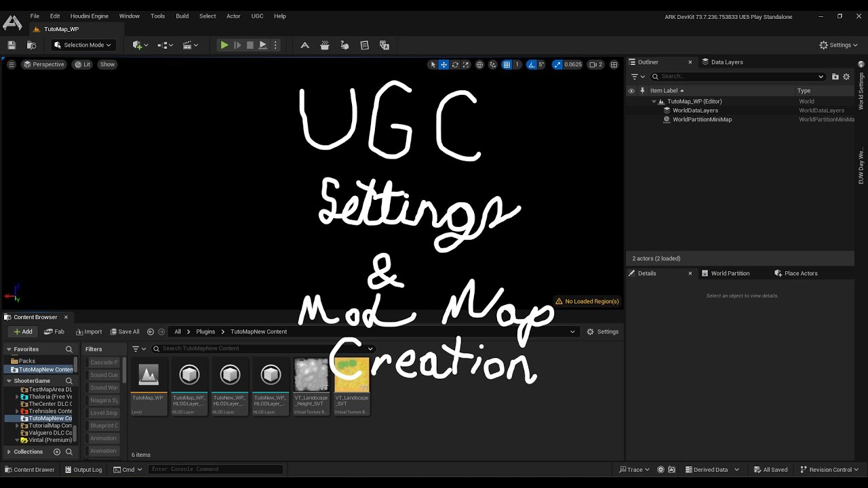Select WorldPartitionMiniMap in the Outliner
The width and height of the screenshot is (868, 488).
(x=702, y=119)
